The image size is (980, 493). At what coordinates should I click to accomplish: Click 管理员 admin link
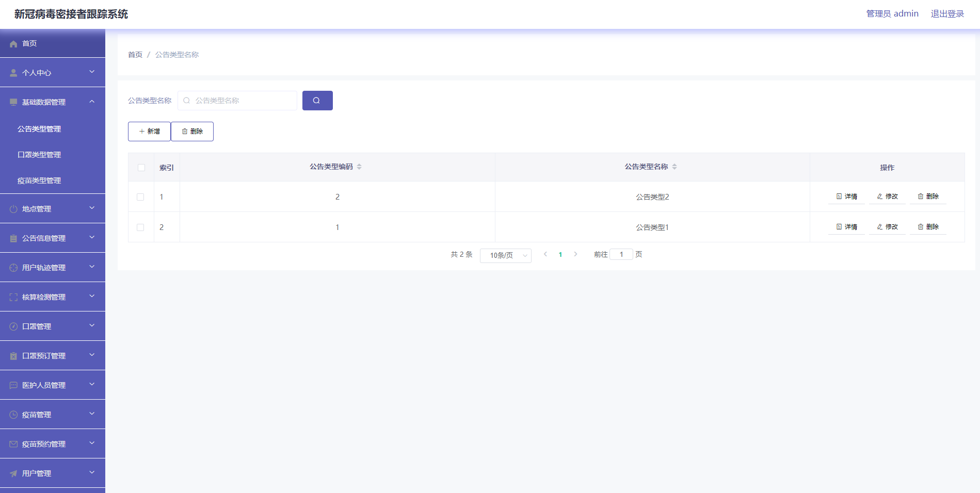(x=892, y=14)
